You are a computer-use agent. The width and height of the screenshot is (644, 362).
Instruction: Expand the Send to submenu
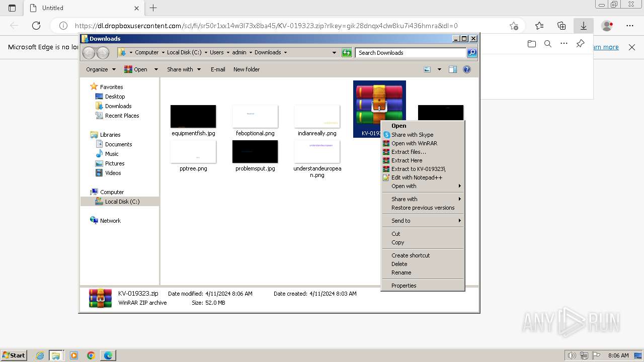pos(423,221)
